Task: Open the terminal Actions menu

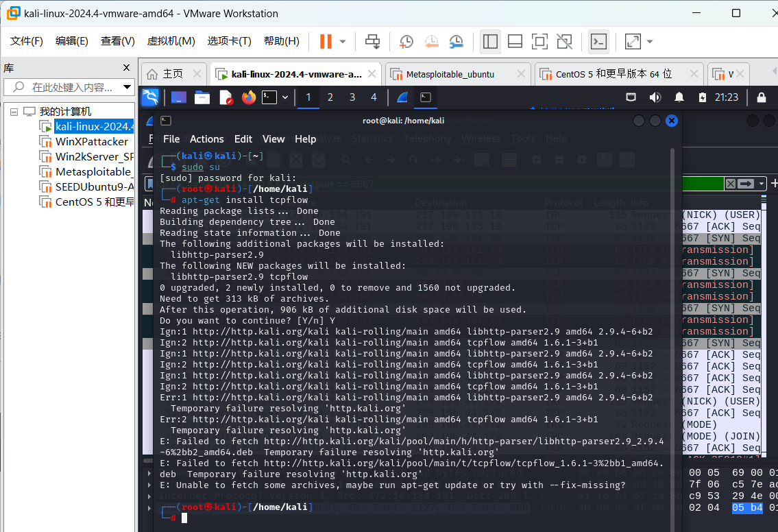Action: [x=206, y=139]
